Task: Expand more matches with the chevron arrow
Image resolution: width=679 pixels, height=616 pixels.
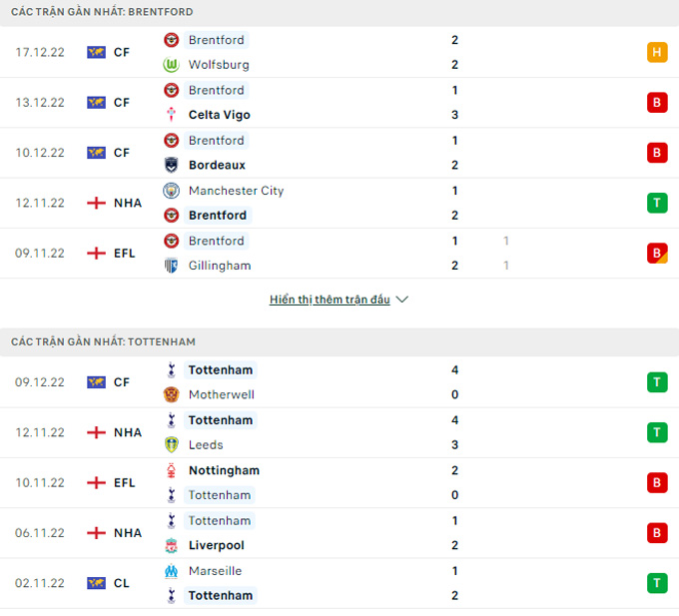Action: (x=402, y=300)
